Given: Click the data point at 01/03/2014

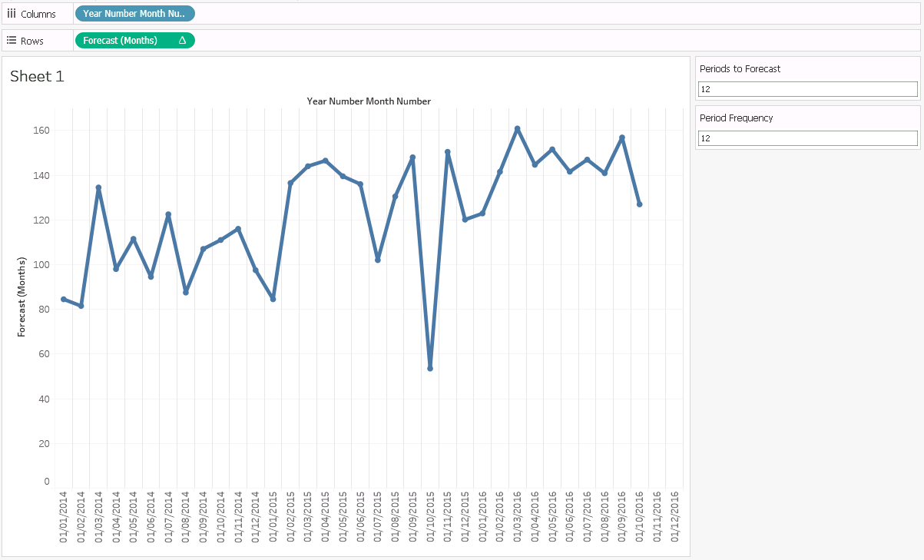Looking at the screenshot, I should 98,187.
